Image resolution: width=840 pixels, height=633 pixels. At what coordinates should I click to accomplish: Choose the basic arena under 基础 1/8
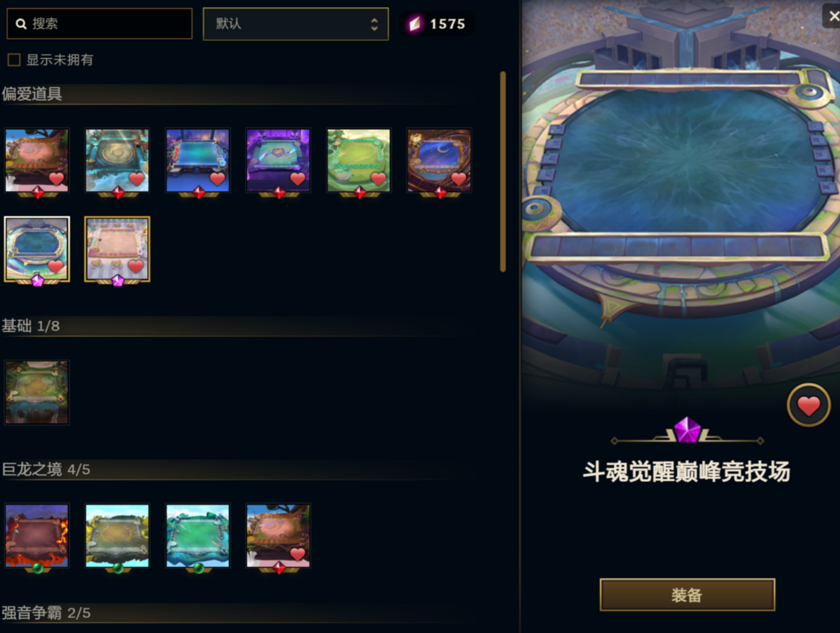click(x=37, y=392)
